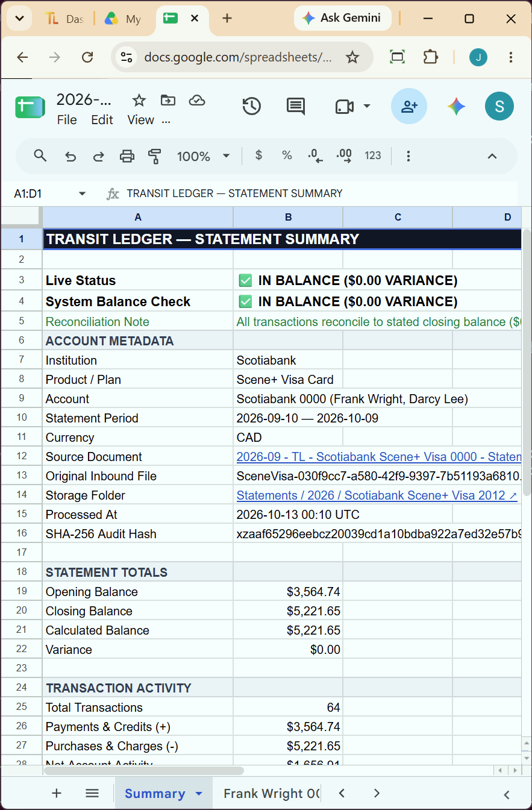Start a Meet call camera icon
This screenshot has width=532, height=810.
(344, 107)
